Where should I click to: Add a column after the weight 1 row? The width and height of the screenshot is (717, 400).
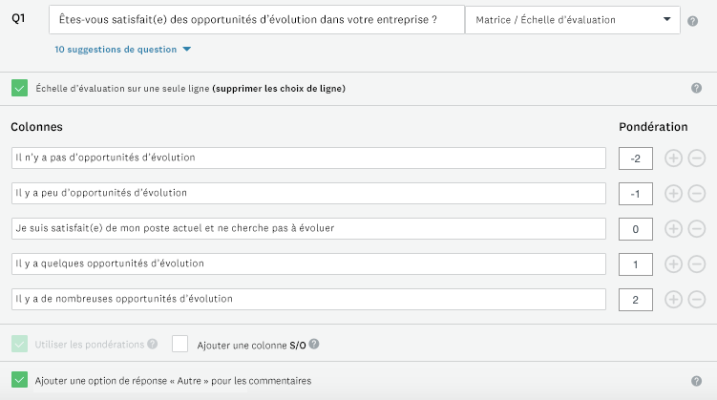[x=673, y=264]
